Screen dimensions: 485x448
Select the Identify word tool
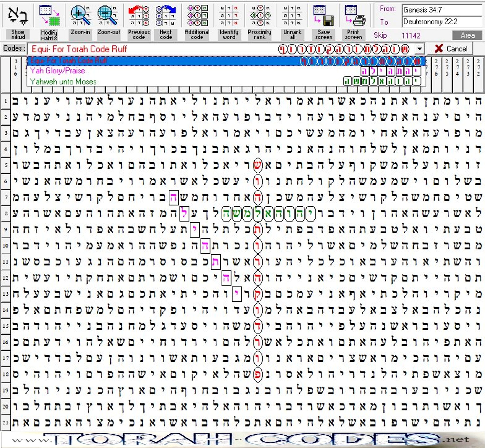point(229,16)
